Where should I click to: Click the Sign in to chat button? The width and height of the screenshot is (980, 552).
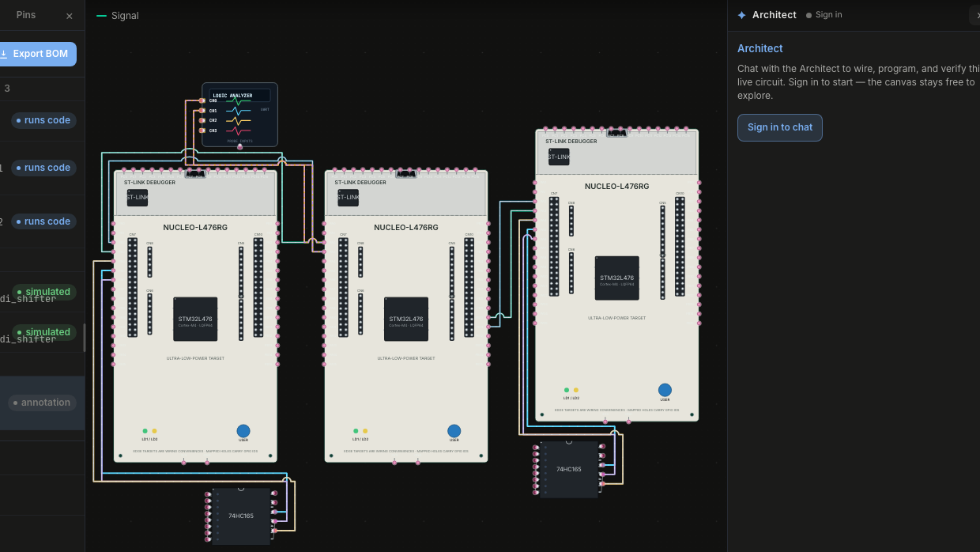(780, 127)
